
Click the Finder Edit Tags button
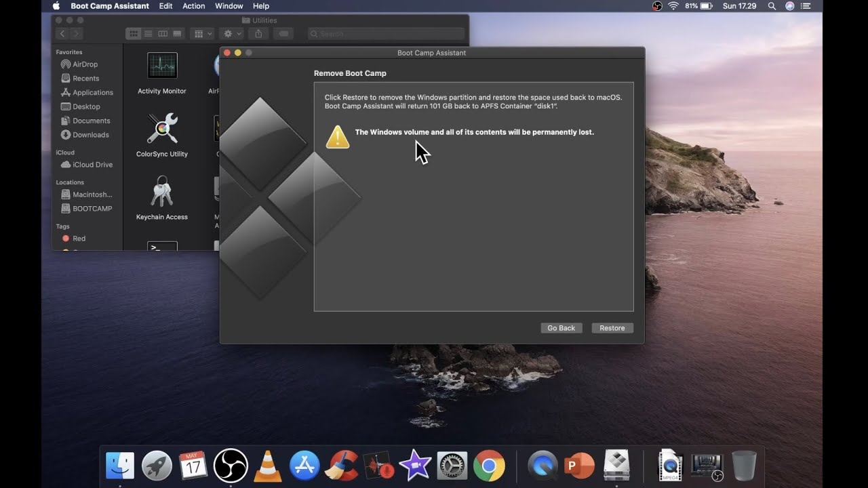[283, 34]
